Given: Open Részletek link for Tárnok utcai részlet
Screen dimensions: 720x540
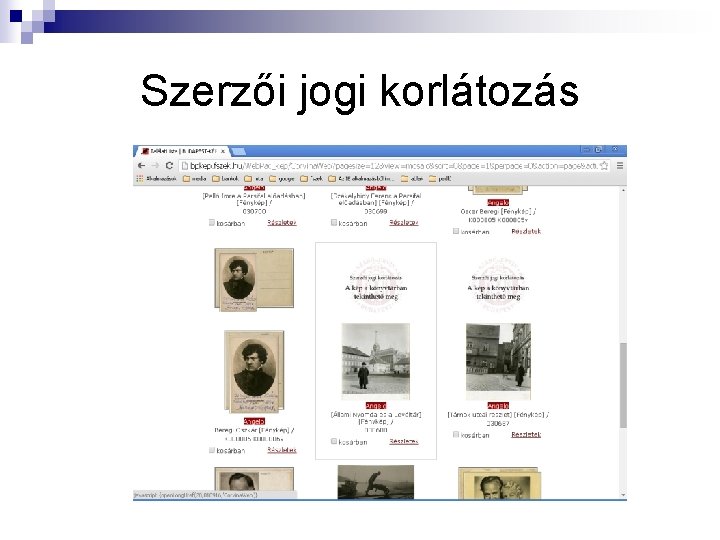Looking at the screenshot, I should point(526,434).
